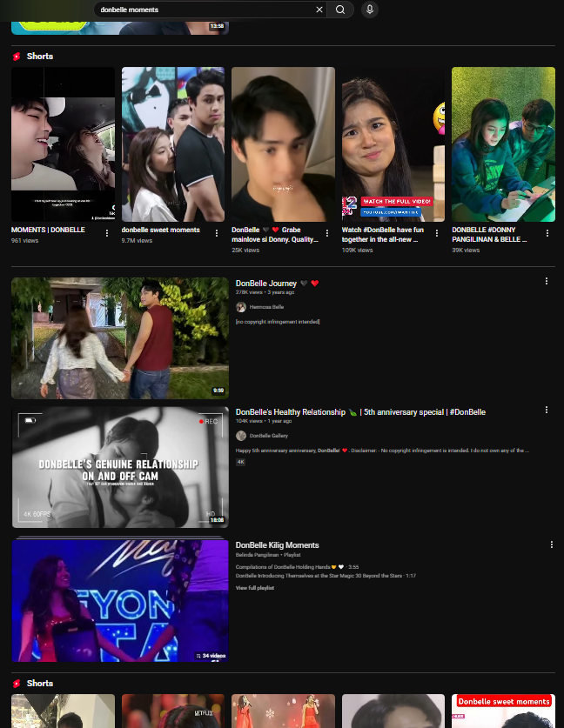Click the Shorts logo in the lower Shorts heading
The width and height of the screenshot is (564, 728).
coord(17,684)
